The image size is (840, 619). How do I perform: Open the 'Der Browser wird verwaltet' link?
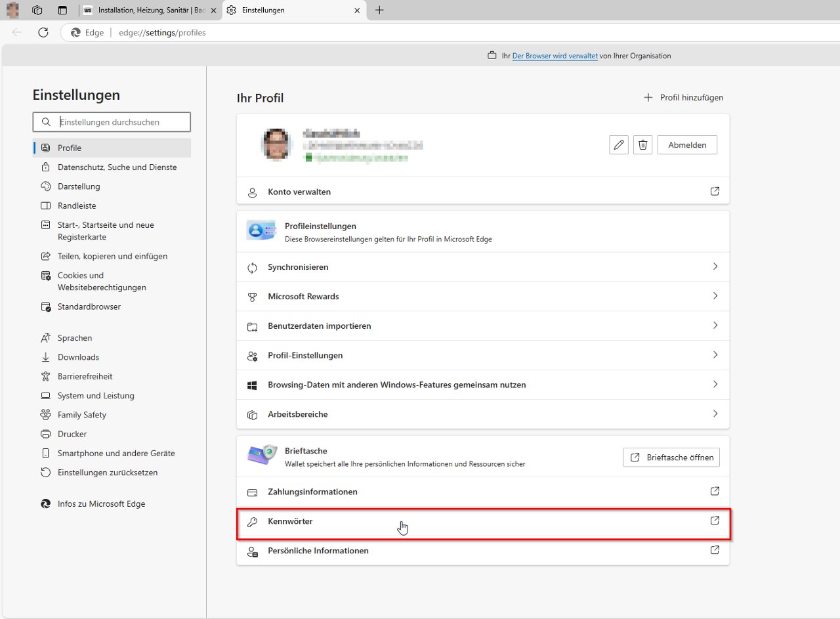pyautogui.click(x=555, y=56)
